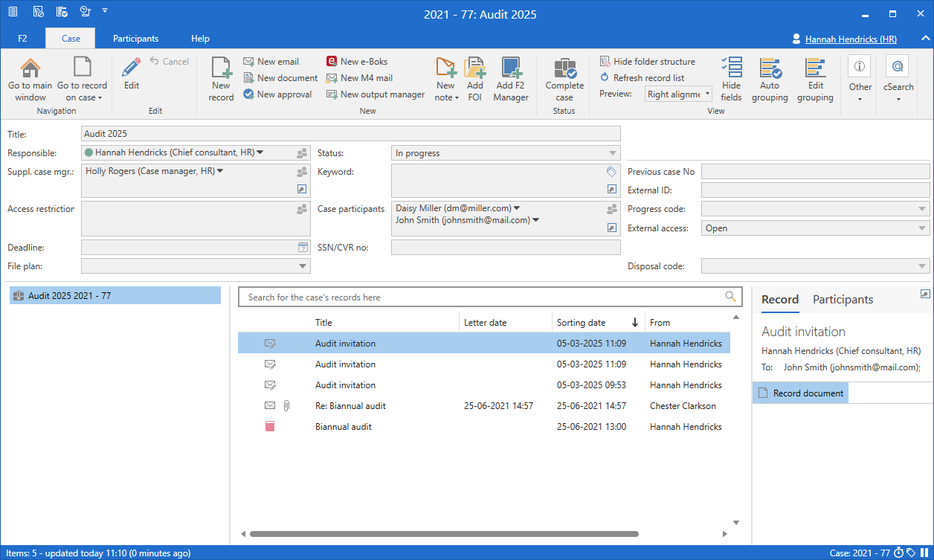Click the Edit pencil icon
The height and width of the screenshot is (560, 934).
tap(132, 68)
